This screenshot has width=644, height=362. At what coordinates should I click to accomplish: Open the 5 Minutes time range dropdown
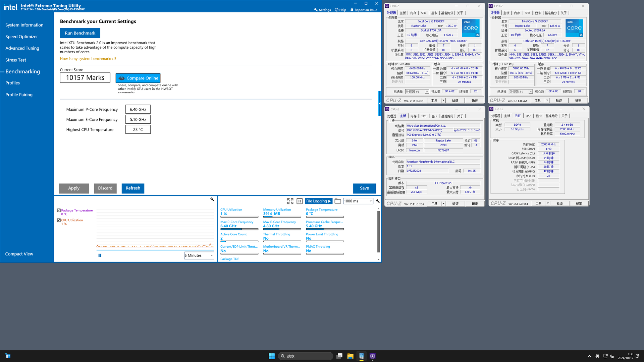pyautogui.click(x=199, y=255)
